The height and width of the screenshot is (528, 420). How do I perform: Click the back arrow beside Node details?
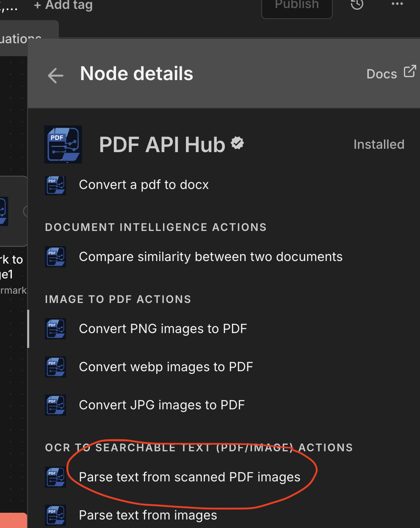[x=55, y=75]
